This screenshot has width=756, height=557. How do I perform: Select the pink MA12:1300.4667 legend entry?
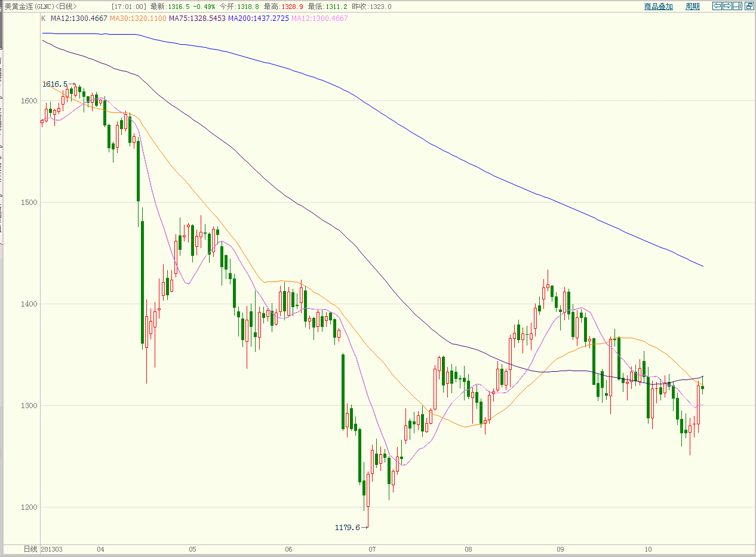(x=319, y=19)
